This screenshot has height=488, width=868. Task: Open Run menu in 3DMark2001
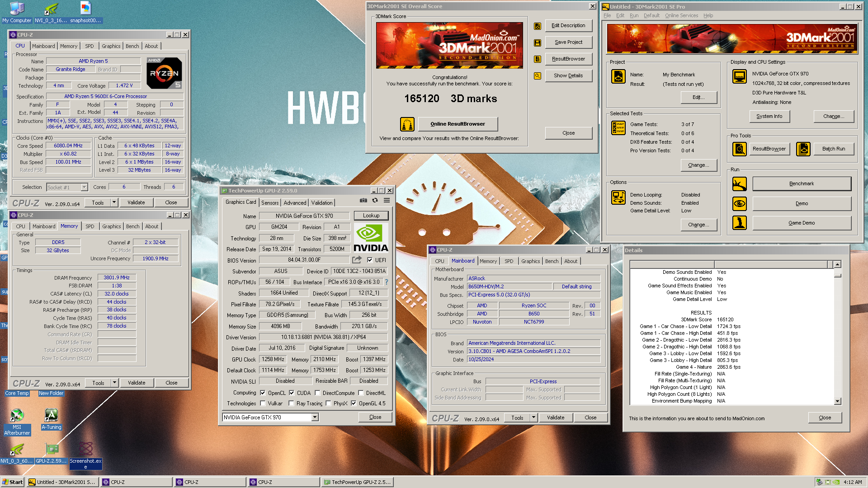coord(634,15)
